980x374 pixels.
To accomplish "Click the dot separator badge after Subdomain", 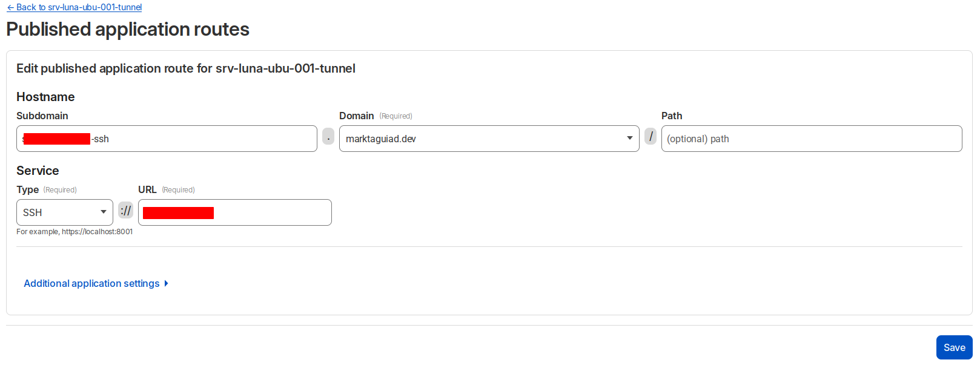I will (x=328, y=137).
